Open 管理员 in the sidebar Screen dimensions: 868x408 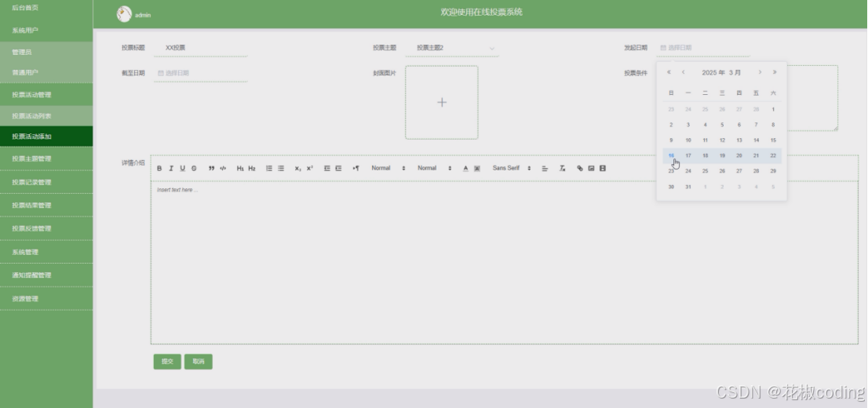(46, 52)
